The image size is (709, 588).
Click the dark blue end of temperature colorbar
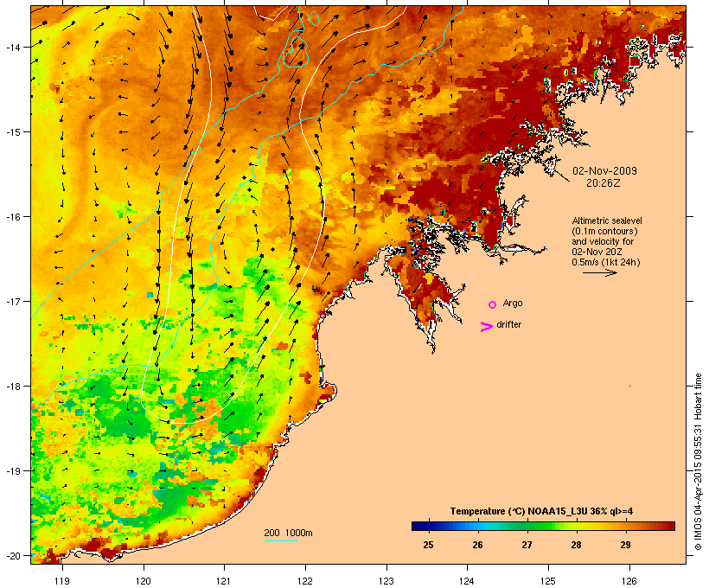click(418, 526)
